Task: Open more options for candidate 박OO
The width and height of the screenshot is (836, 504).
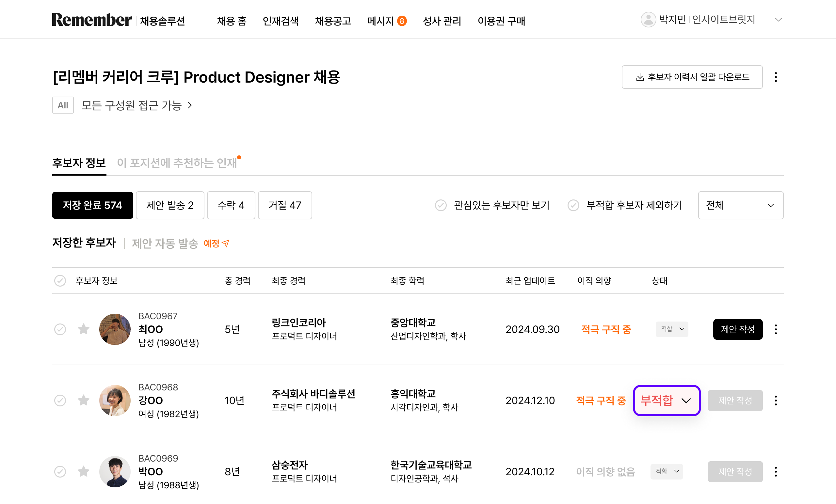Action: tap(776, 471)
